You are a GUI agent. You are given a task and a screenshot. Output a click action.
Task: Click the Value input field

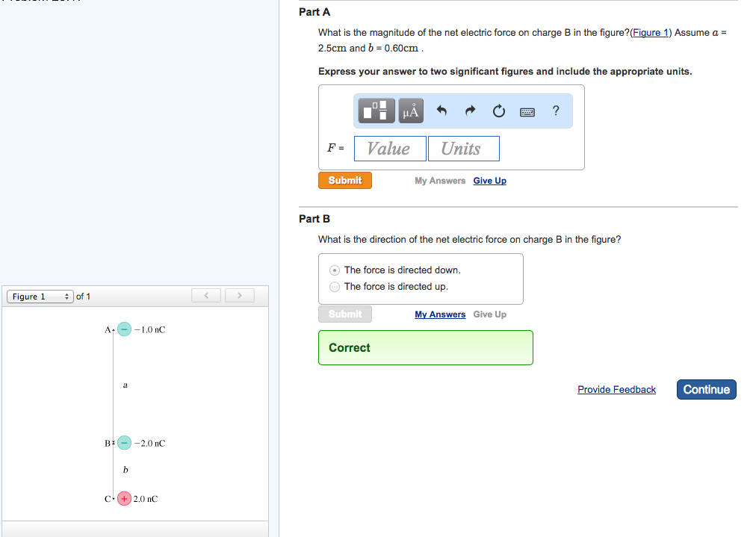[x=389, y=149]
